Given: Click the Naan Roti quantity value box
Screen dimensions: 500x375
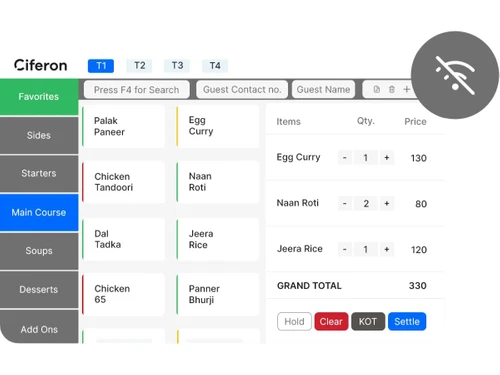Looking at the screenshot, I should [366, 203].
